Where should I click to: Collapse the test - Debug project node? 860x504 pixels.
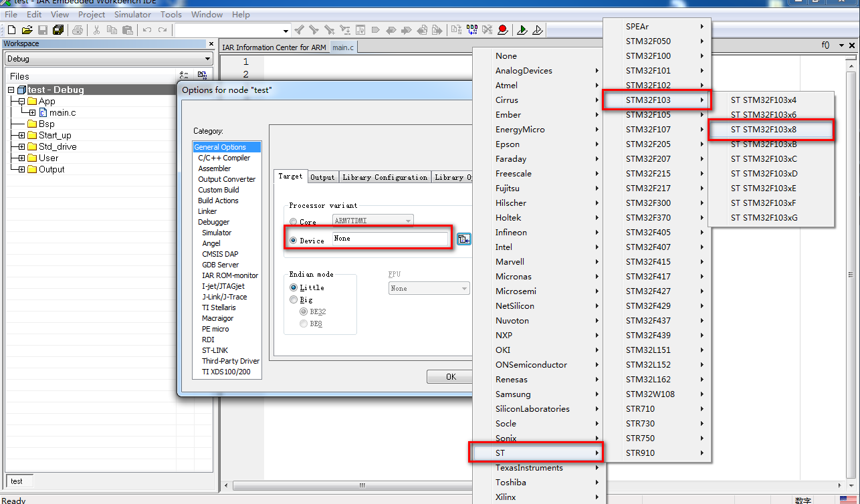point(11,90)
